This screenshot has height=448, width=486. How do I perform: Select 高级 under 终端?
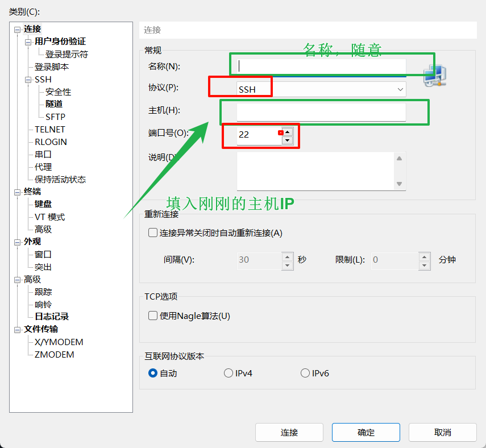pyautogui.click(x=43, y=230)
